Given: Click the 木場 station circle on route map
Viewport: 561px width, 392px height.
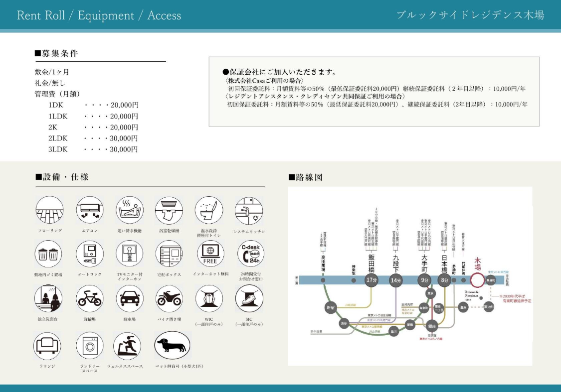Looking at the screenshot, I should coord(477,280).
